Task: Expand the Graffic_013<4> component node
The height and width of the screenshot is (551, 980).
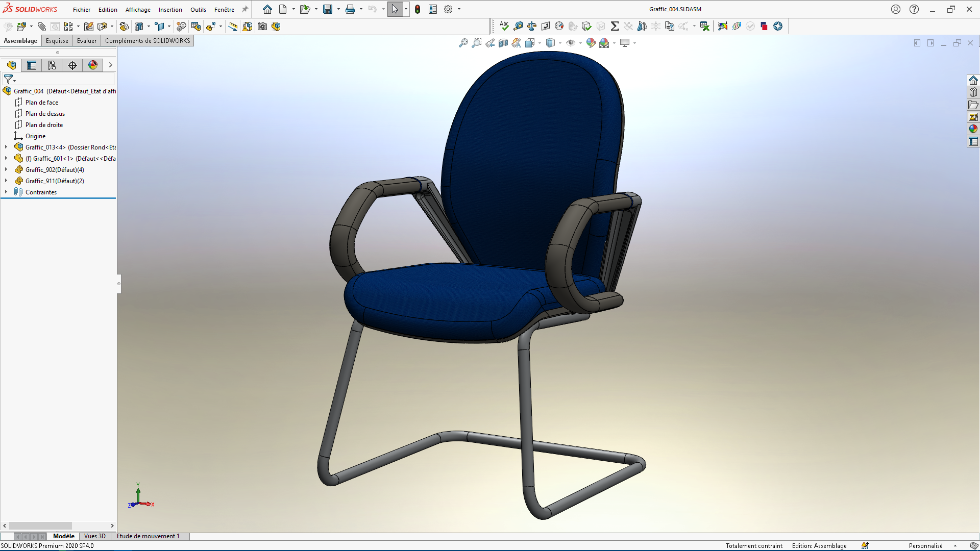Action: coord(6,147)
